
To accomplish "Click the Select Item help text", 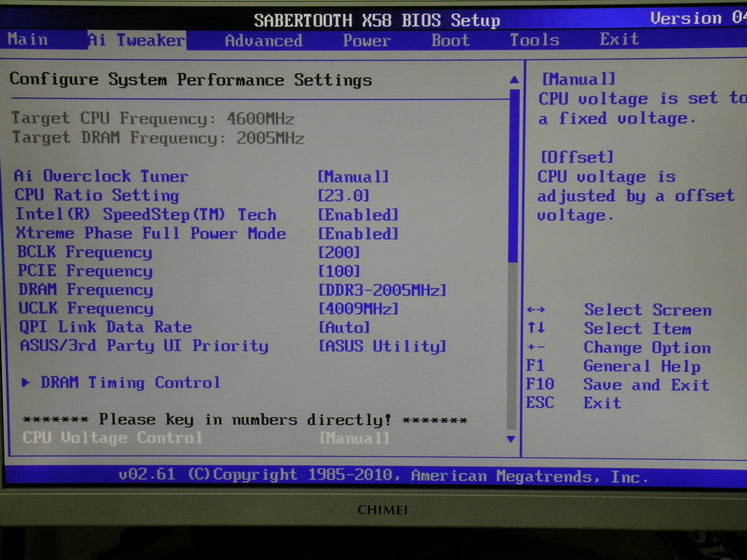I will coord(638,329).
